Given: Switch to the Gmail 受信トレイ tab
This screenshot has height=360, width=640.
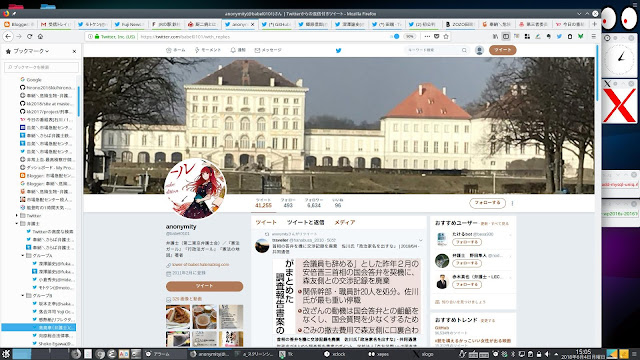Looking at the screenshot, I should point(56,24).
